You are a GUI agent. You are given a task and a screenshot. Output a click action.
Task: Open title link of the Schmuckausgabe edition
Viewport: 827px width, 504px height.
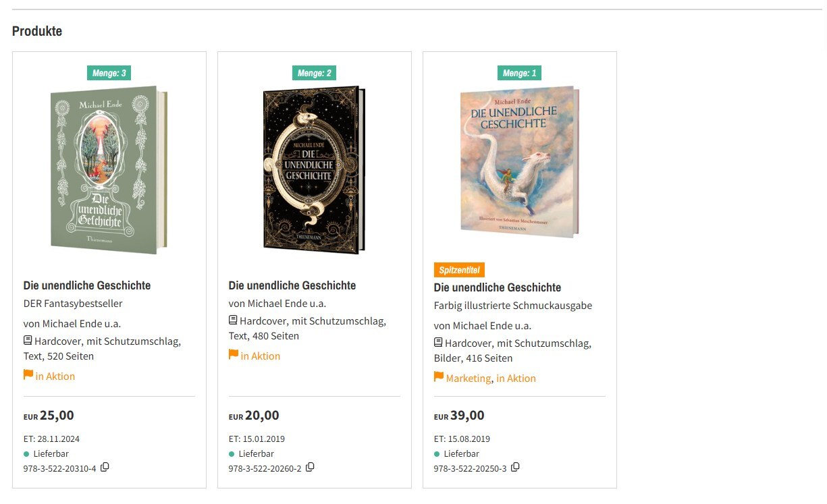click(x=498, y=287)
